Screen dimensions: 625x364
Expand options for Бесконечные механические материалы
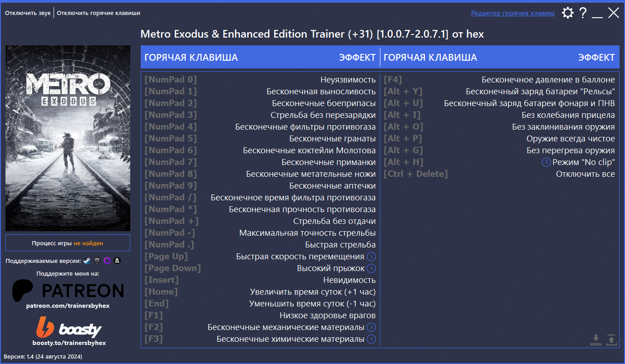(371, 327)
